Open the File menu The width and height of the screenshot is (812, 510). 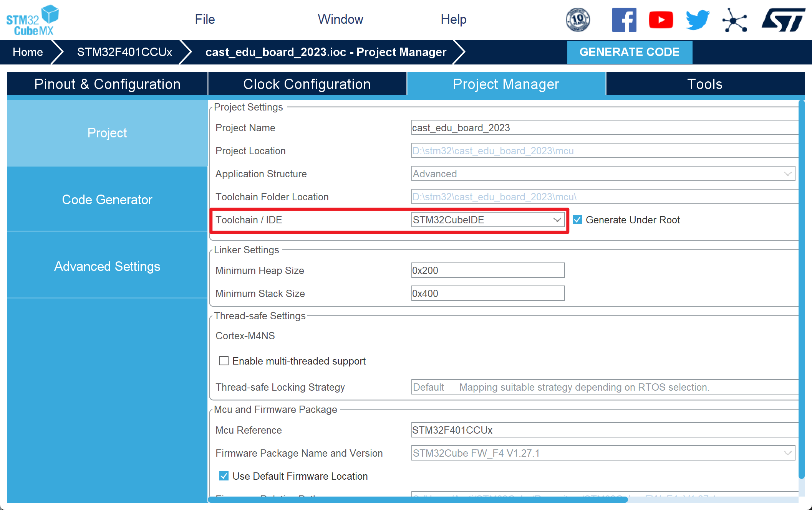205,19
